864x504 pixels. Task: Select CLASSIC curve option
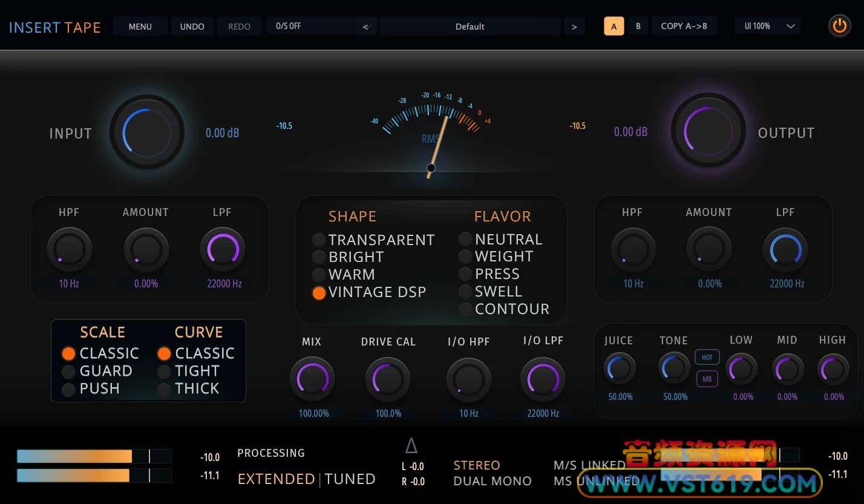click(x=196, y=353)
